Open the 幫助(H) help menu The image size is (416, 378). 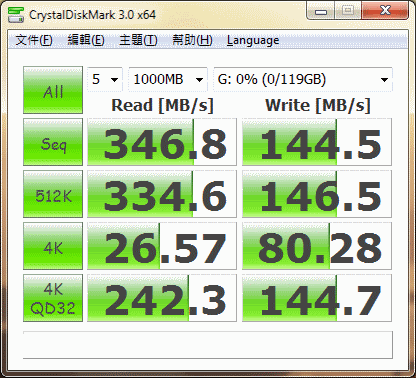pyautogui.click(x=192, y=40)
